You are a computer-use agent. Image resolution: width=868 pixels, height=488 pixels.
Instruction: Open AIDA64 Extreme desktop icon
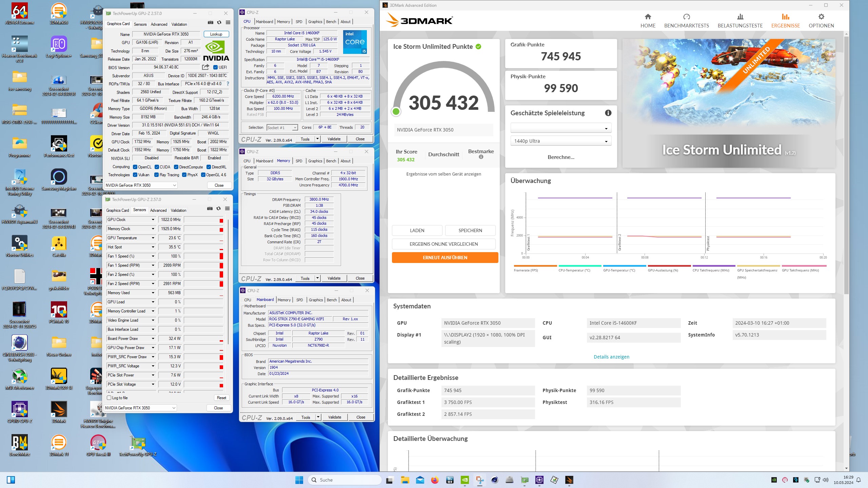point(20,14)
